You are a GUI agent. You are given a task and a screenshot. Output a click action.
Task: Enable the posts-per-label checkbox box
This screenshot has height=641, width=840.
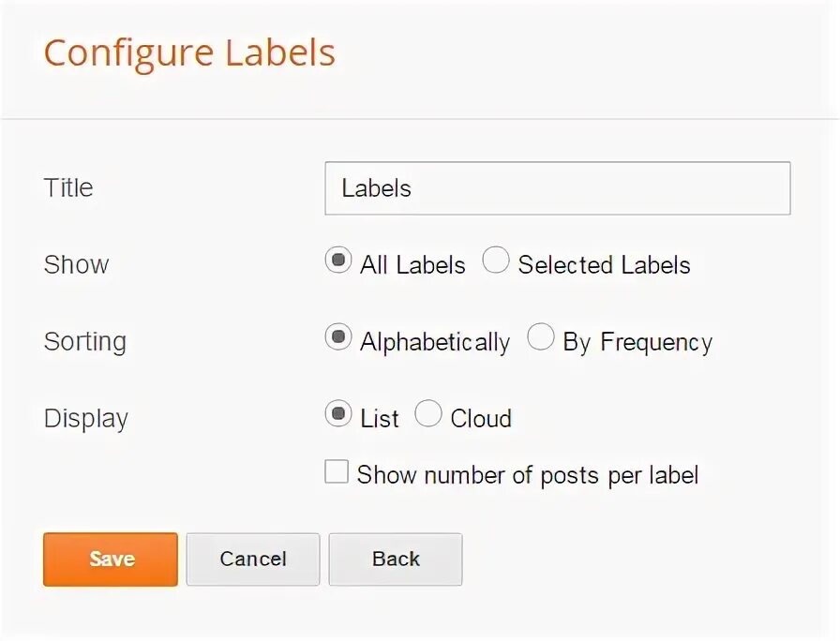click(x=337, y=471)
